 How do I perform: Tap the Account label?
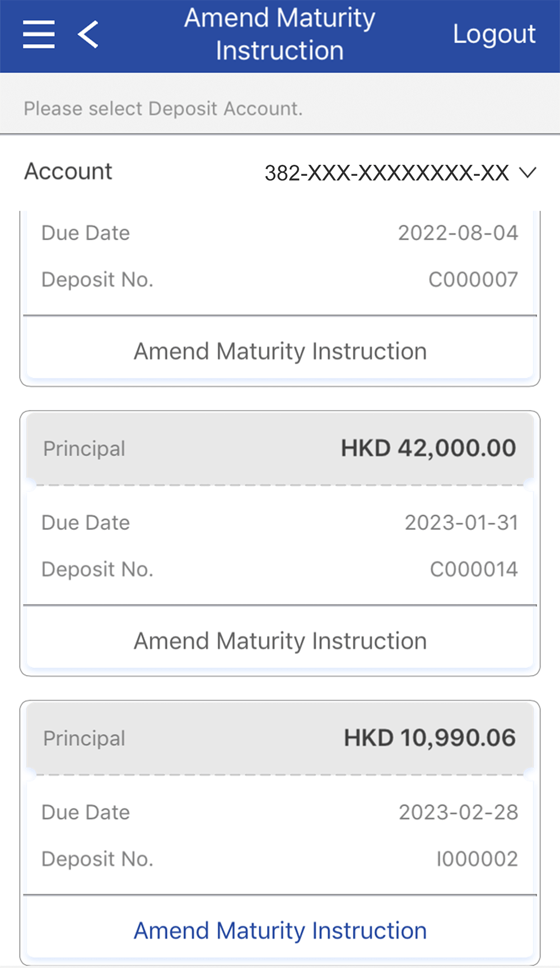[x=68, y=171]
